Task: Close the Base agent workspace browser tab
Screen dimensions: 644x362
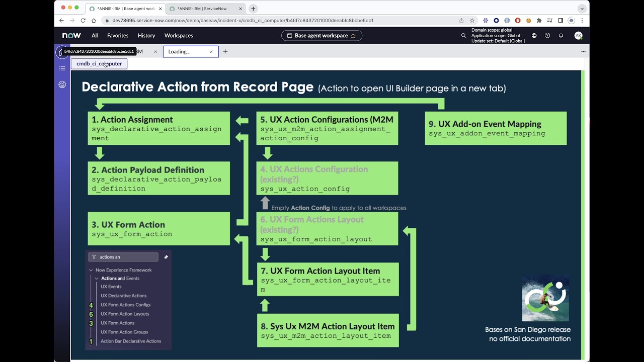Action: (160, 9)
